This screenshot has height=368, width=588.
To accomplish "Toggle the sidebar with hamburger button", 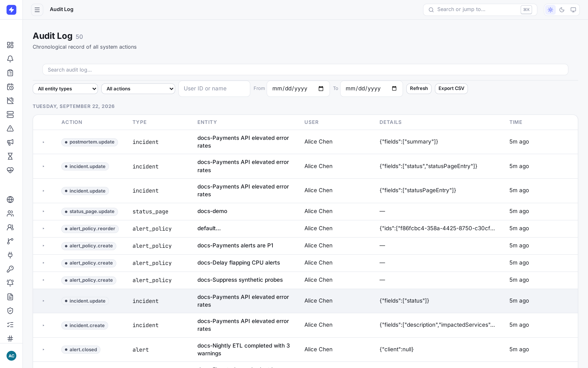I will (x=37, y=10).
